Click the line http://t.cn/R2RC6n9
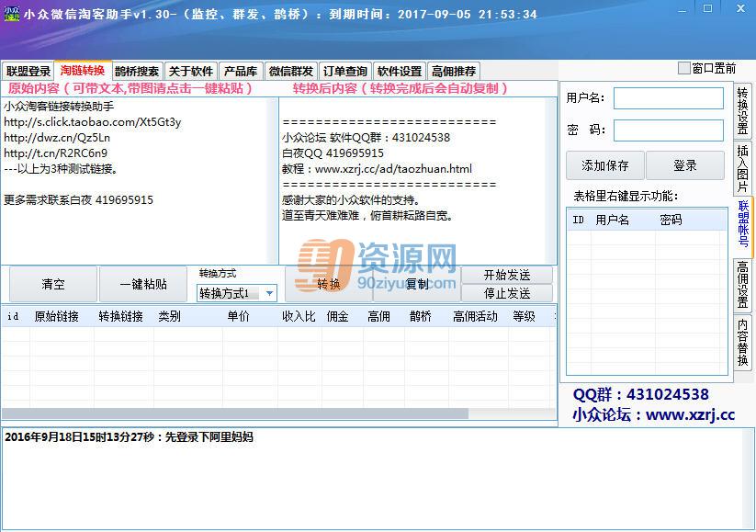Viewport: 756px width, 532px height. click(55, 153)
